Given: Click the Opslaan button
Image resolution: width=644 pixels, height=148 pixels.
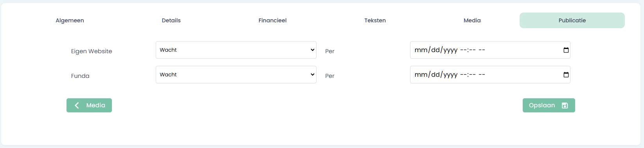Looking at the screenshot, I should (x=549, y=105).
